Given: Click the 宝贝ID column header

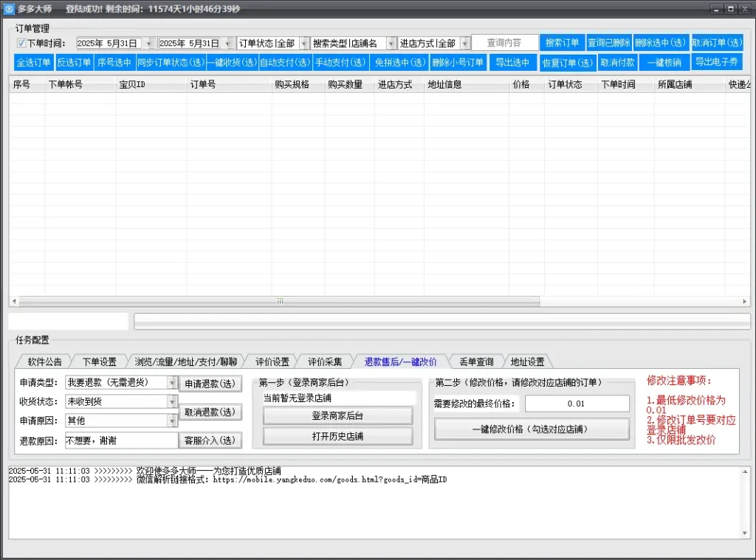Looking at the screenshot, I should 151,84.
